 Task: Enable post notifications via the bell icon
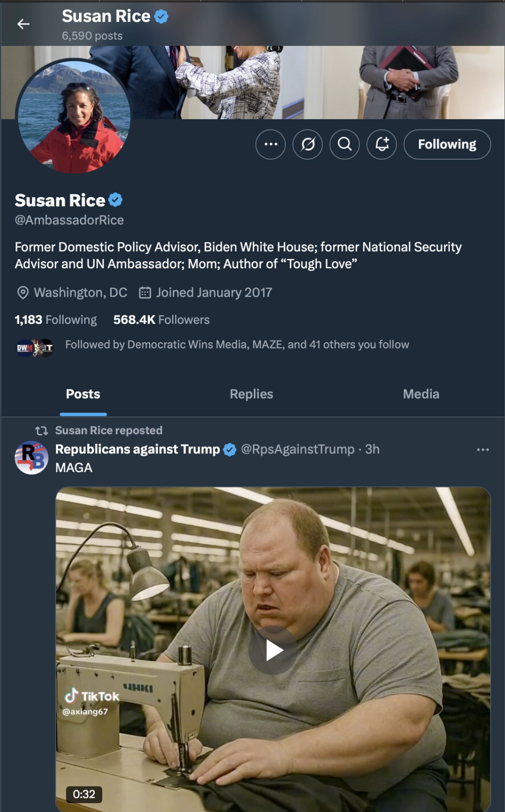(381, 144)
